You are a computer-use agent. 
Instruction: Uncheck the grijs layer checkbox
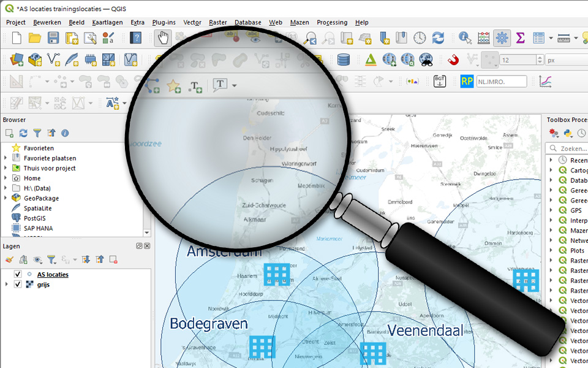[17, 284]
